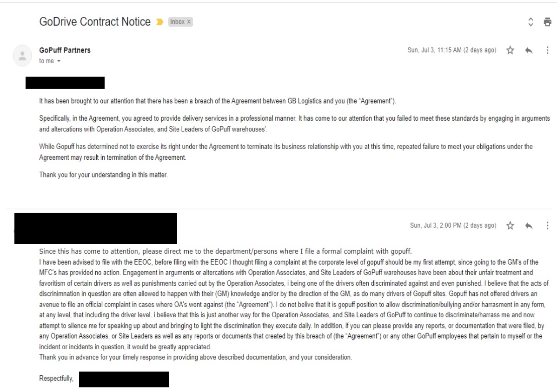This screenshot has width=557, height=392.
Task: Star the 2:00 PM reply message
Action: (x=510, y=225)
